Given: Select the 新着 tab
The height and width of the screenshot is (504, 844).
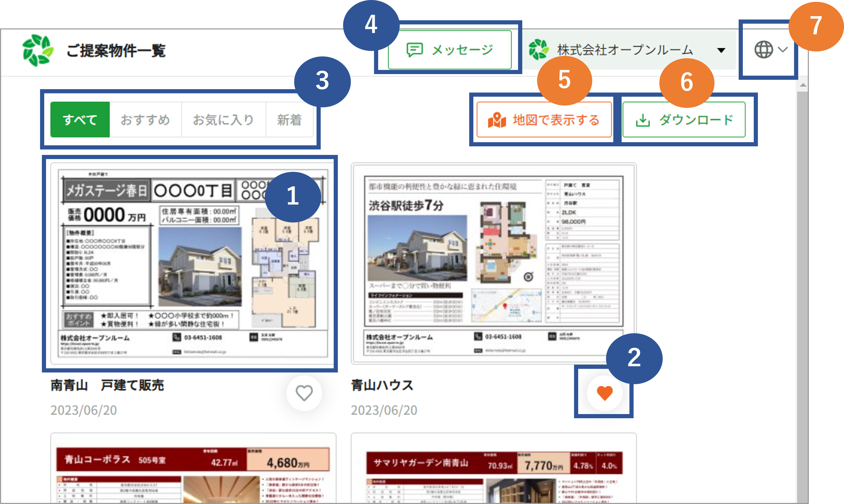Looking at the screenshot, I should click(289, 120).
